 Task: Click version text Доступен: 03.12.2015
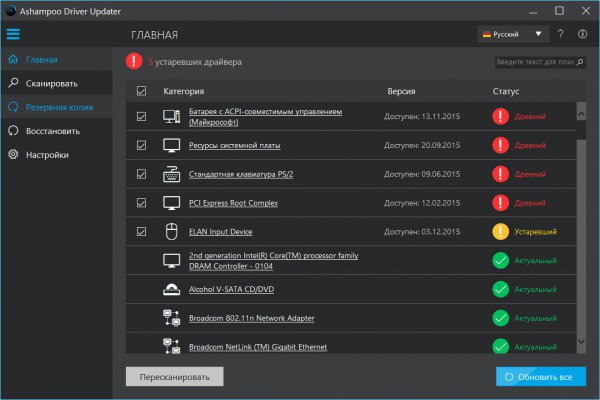coord(422,232)
